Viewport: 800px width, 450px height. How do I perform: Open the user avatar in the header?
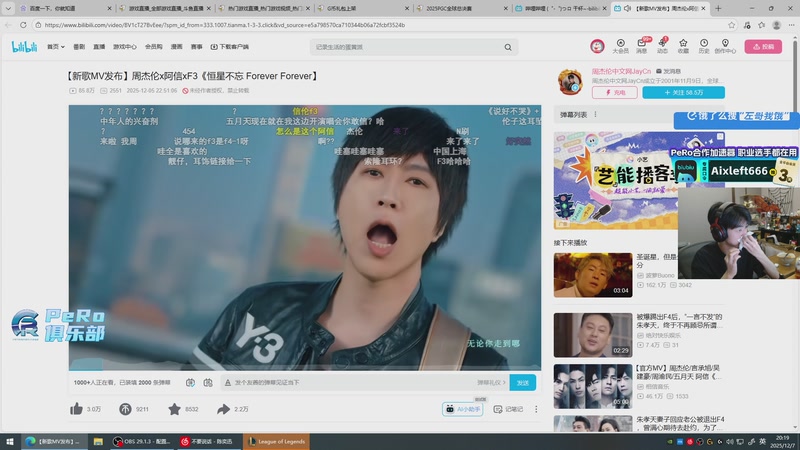[597, 46]
